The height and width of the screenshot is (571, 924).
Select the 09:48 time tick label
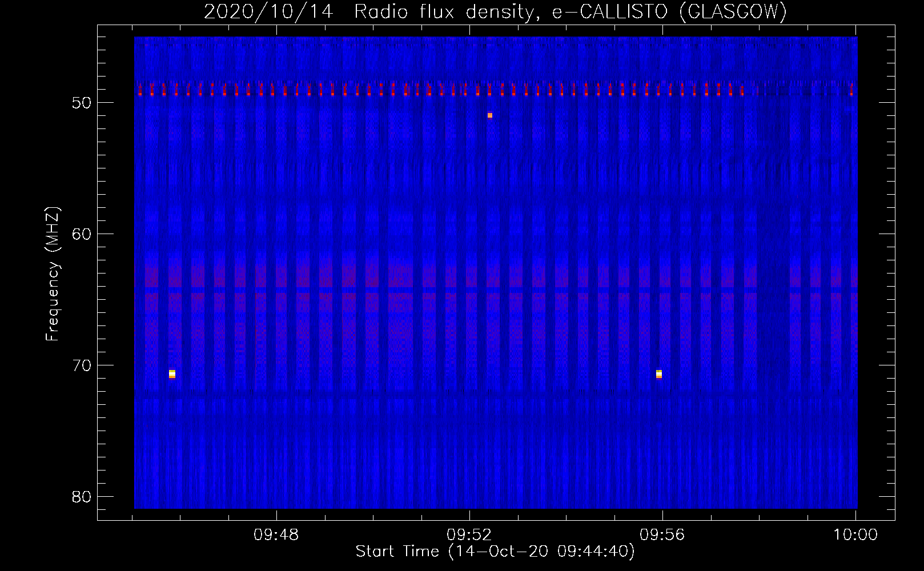tap(276, 535)
